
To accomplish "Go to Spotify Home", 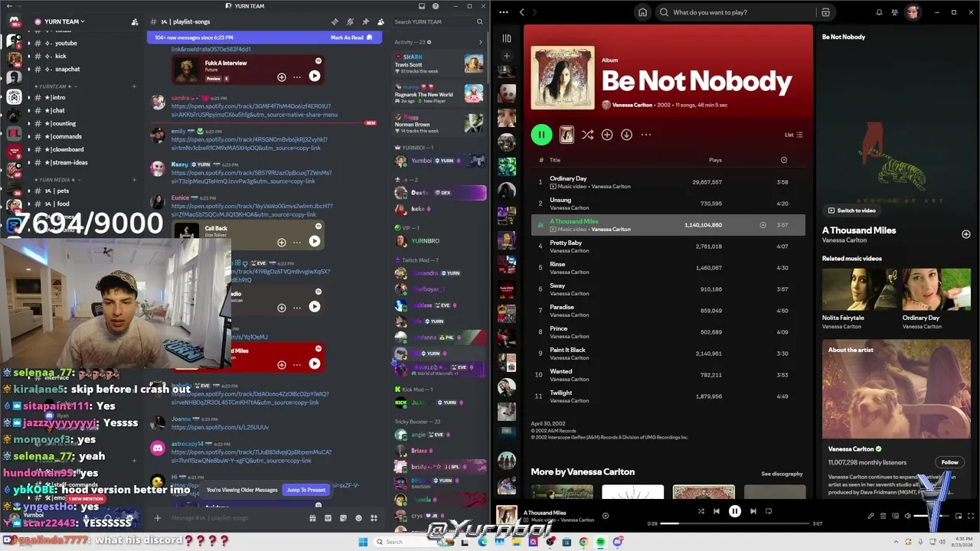I will coord(642,12).
